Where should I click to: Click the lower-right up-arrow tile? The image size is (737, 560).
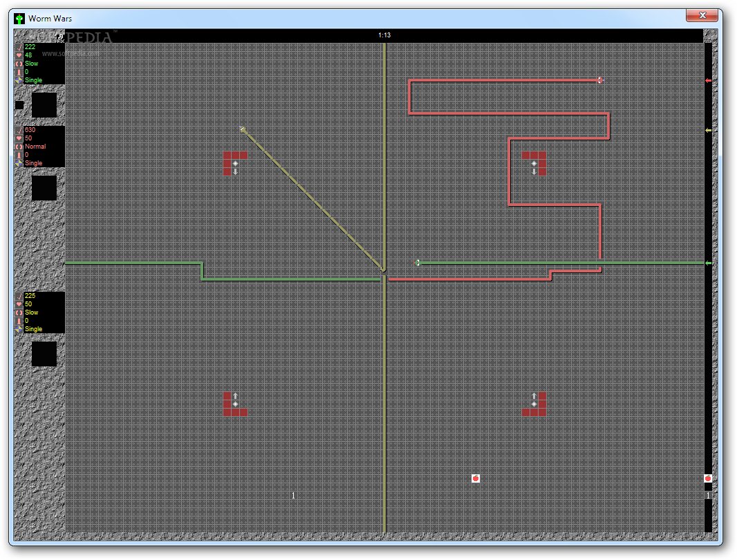[x=534, y=396]
